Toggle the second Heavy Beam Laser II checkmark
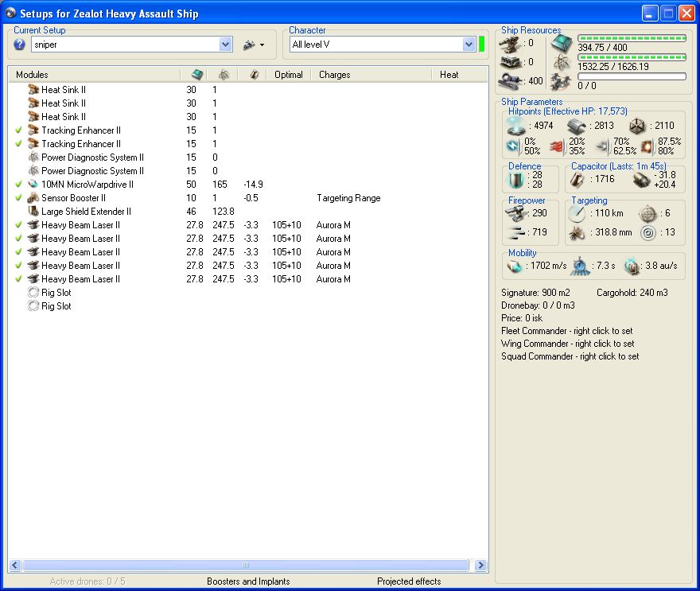The image size is (700, 591). 18,239
